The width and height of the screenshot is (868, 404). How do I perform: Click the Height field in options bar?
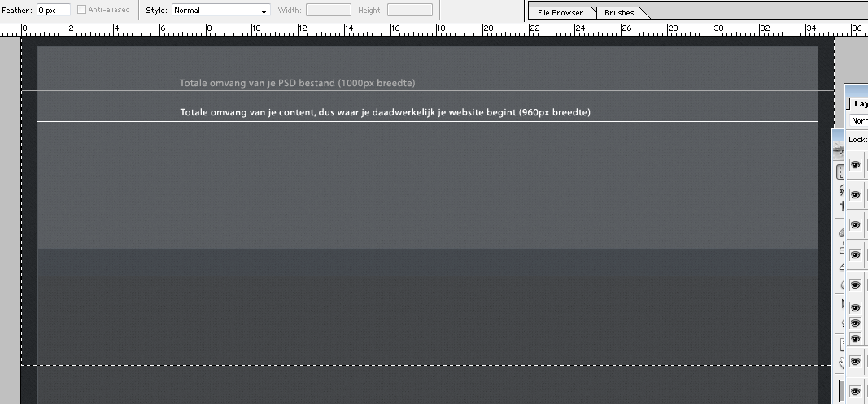coord(409,11)
